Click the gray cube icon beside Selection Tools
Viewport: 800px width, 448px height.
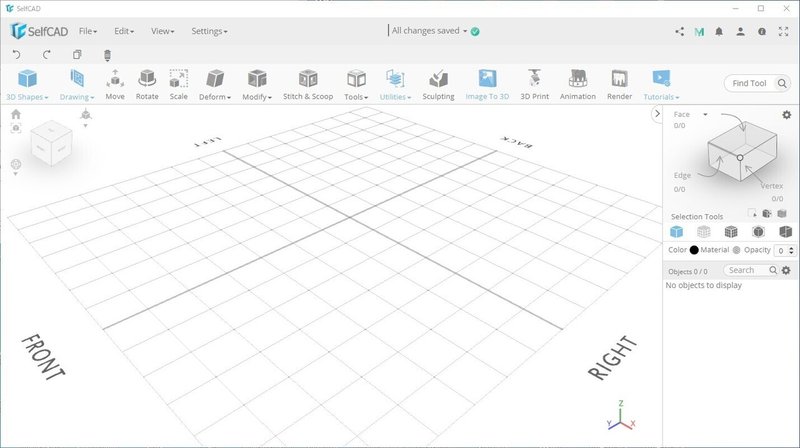(x=782, y=213)
